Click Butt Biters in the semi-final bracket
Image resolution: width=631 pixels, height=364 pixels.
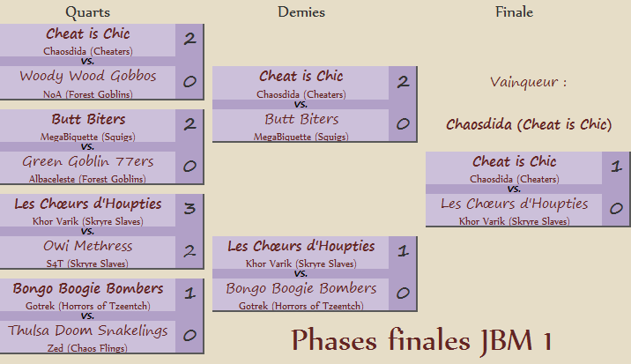(x=301, y=119)
